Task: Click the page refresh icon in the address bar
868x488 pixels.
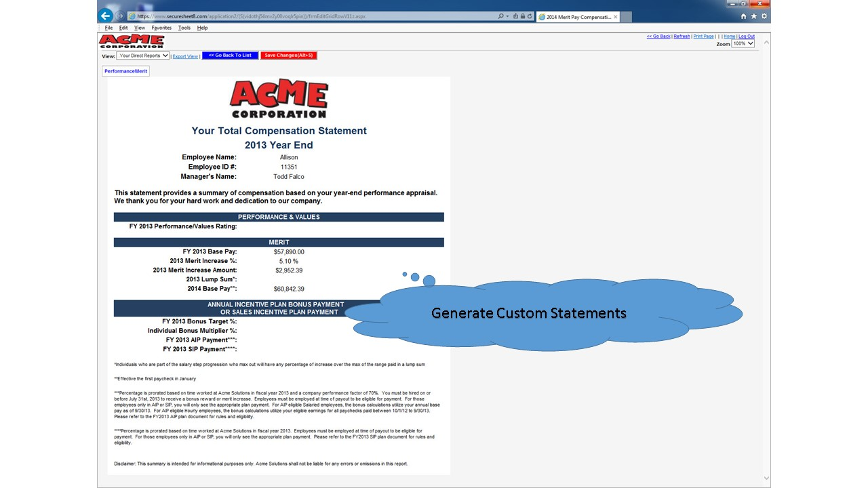Action: point(529,16)
